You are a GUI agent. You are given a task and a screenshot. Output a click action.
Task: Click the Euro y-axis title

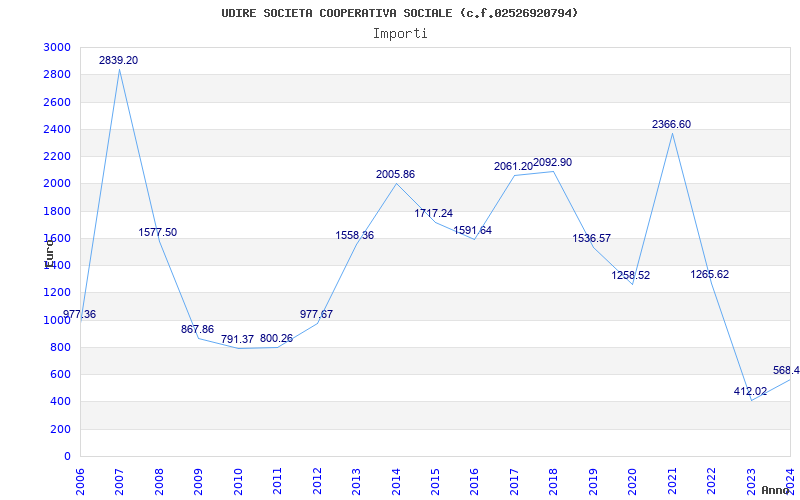click(49, 254)
